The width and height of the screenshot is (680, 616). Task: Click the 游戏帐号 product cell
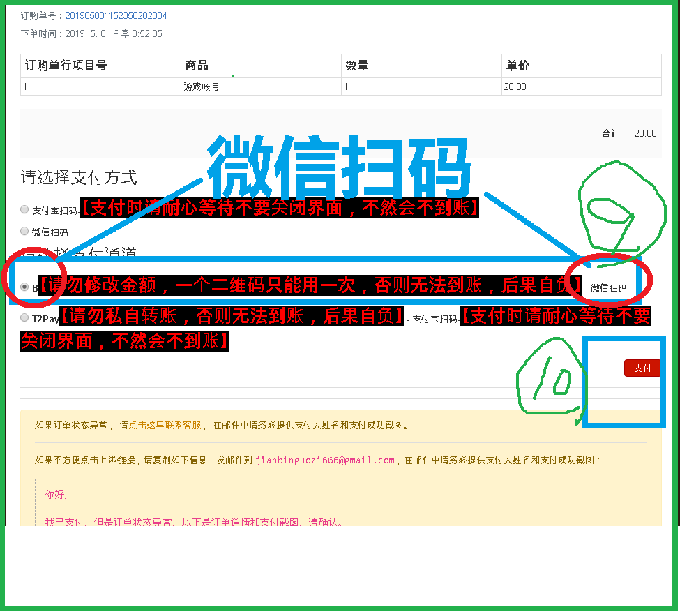(x=261, y=87)
